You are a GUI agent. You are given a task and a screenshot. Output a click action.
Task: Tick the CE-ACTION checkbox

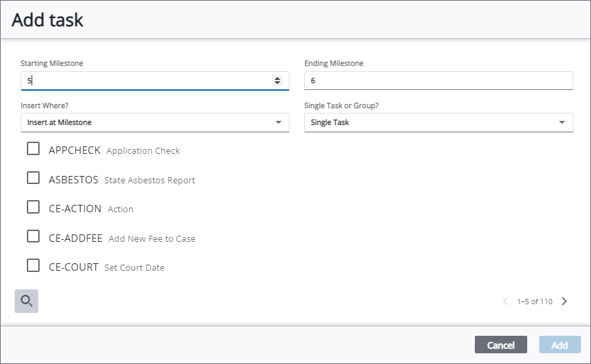click(33, 207)
